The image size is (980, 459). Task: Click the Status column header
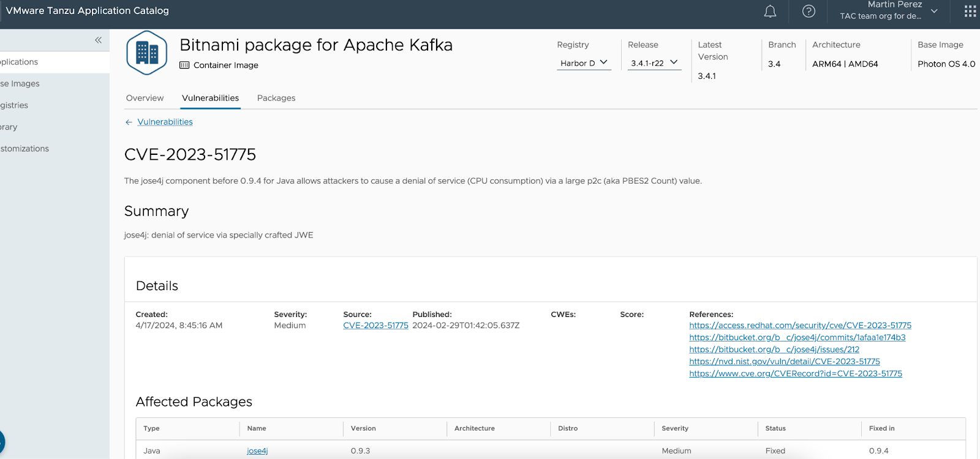[775, 428]
